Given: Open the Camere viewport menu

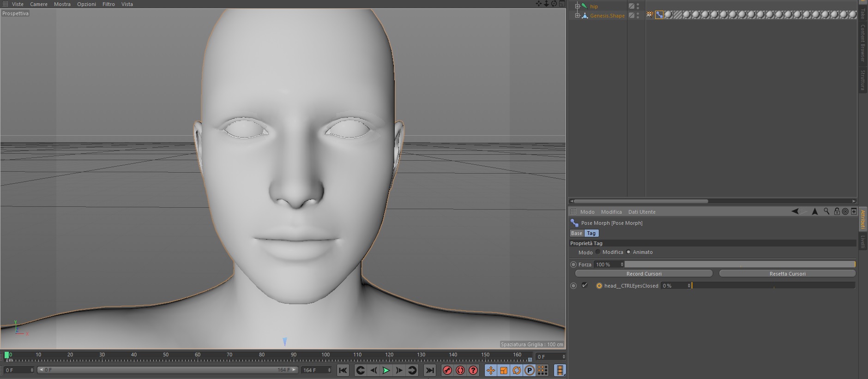Looking at the screenshot, I should pyautogui.click(x=39, y=4).
